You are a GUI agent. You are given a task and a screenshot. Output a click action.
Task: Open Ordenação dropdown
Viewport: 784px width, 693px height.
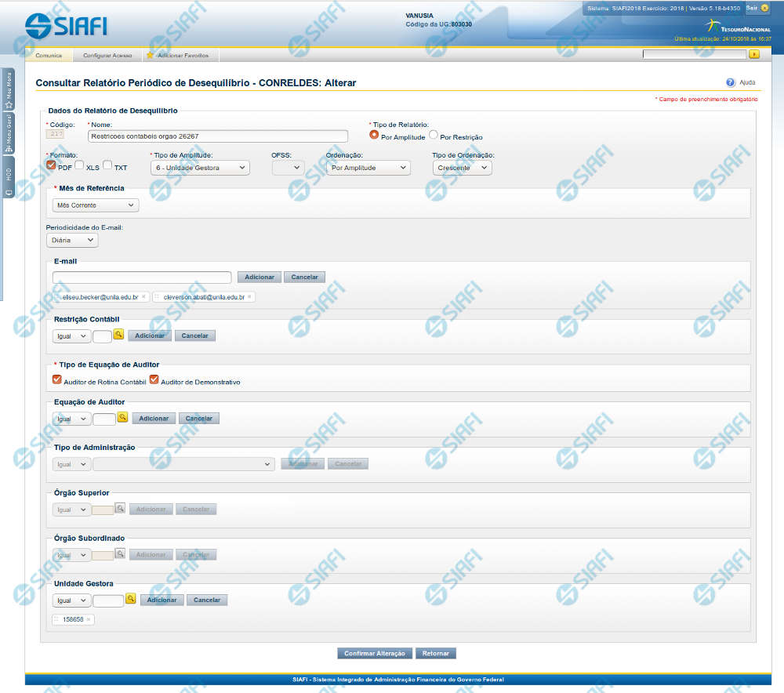(368, 168)
